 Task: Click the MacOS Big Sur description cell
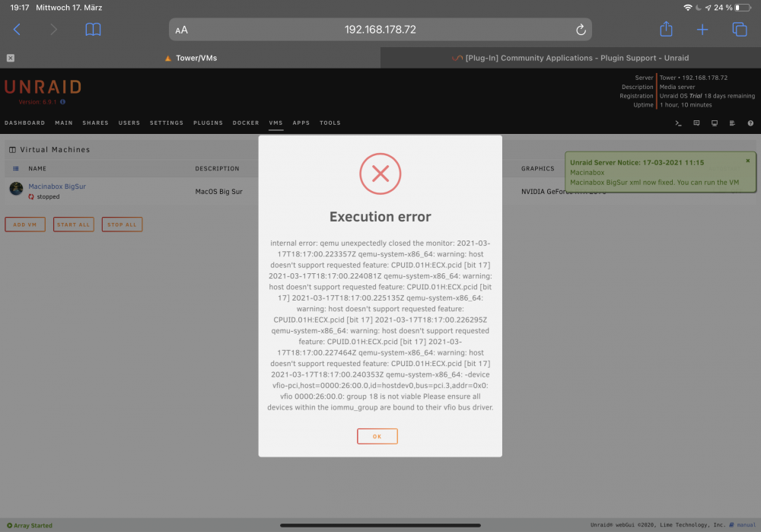(x=219, y=192)
